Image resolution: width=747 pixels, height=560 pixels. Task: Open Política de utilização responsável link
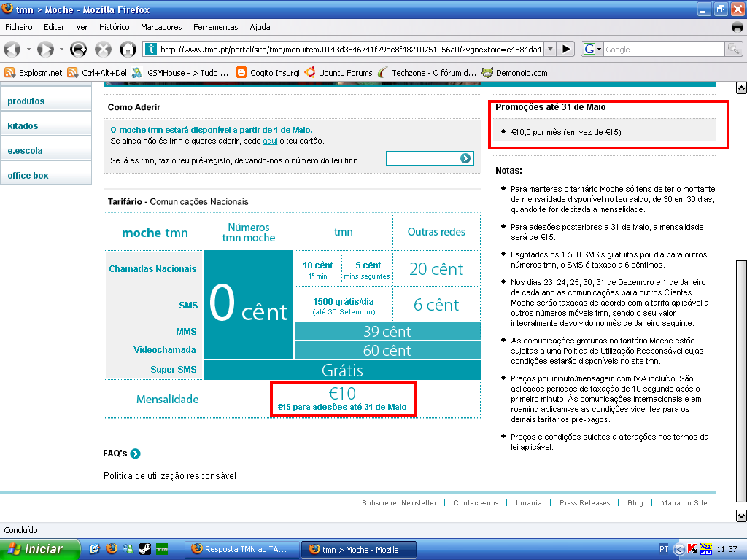click(x=169, y=475)
